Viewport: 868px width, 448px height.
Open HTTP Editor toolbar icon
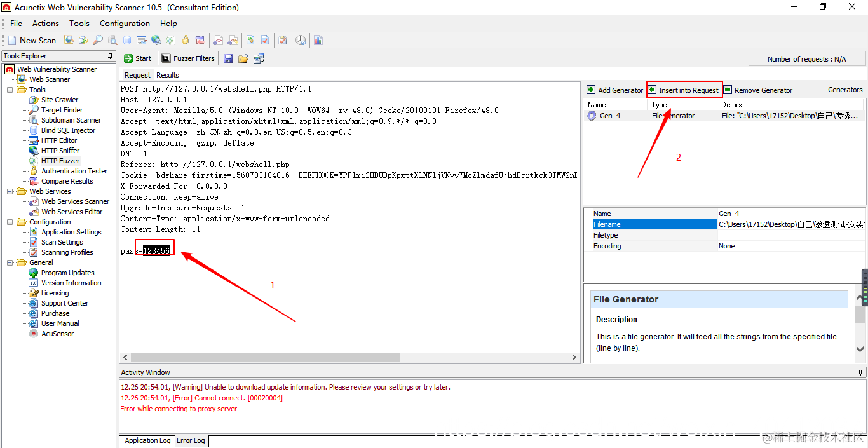point(142,40)
